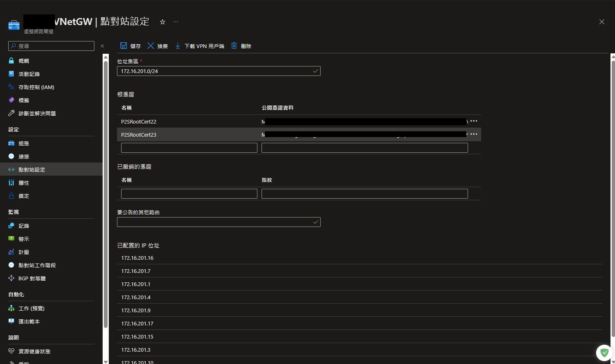Click the Delete (刪除) trash icon
This screenshot has width=615, height=364.
tap(234, 46)
